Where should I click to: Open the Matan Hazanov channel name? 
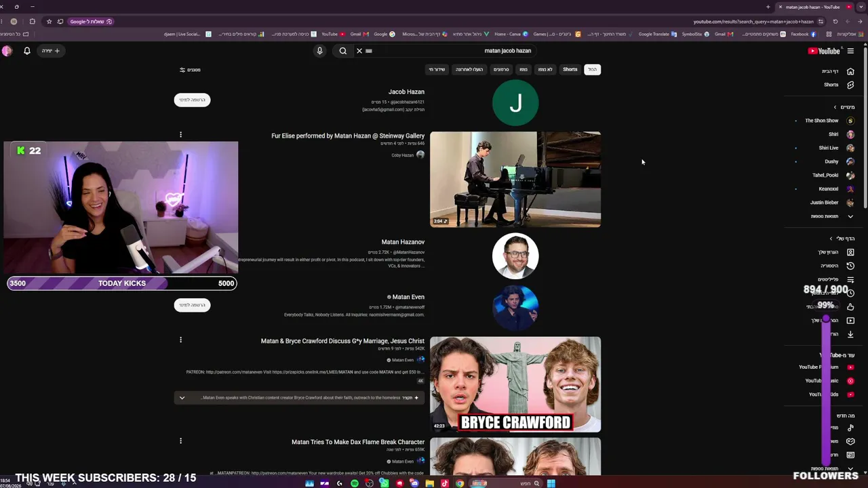[403, 242]
